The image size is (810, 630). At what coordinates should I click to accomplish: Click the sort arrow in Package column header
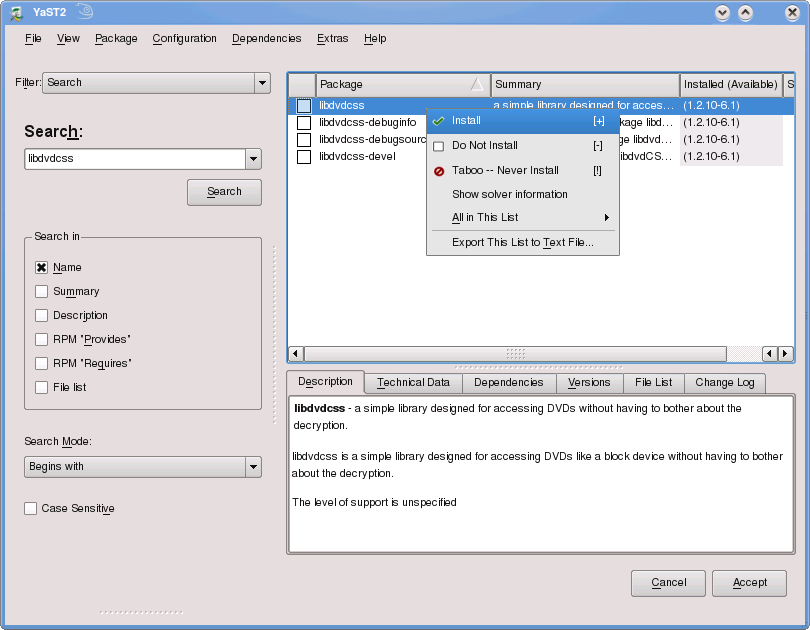[477, 84]
